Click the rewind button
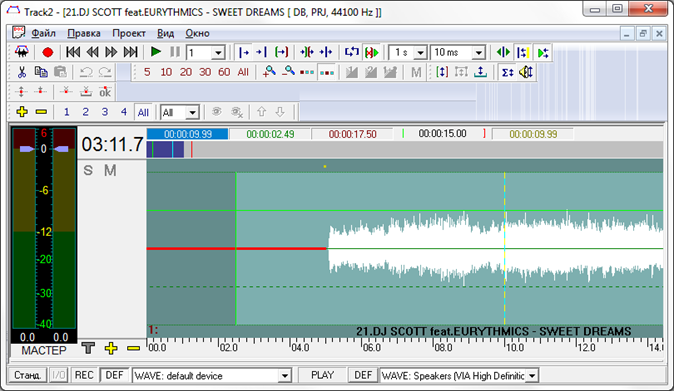This screenshot has width=674, height=391. pyautogui.click(x=92, y=52)
